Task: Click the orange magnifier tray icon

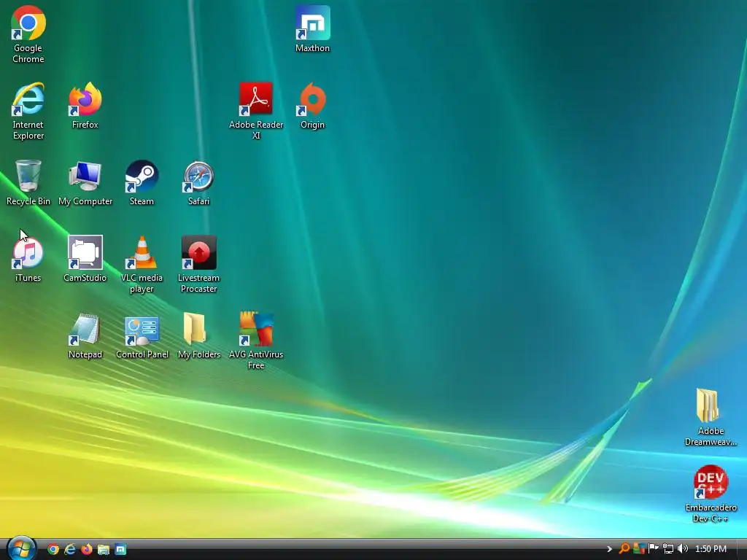Action: pos(624,548)
